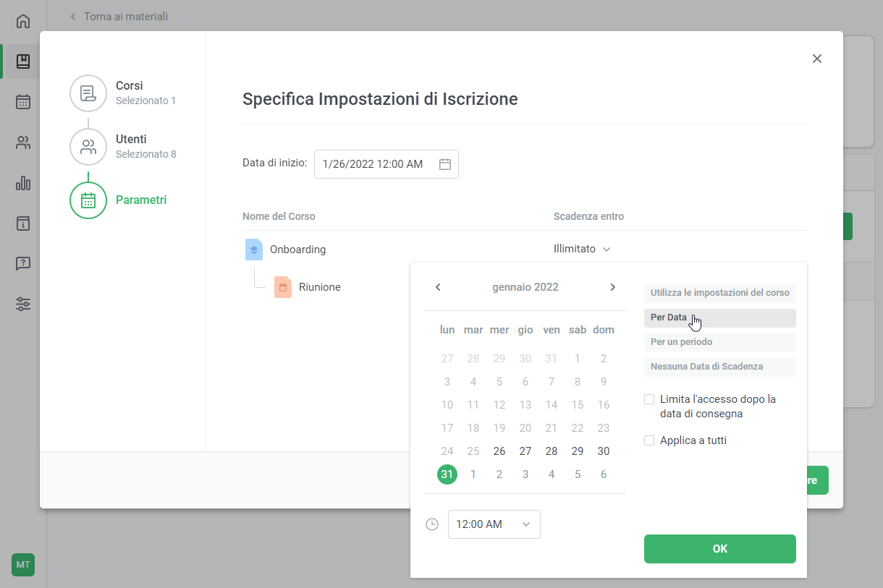Click the help question mark sidebar icon
Screen dimensions: 883x588
click(x=23, y=263)
